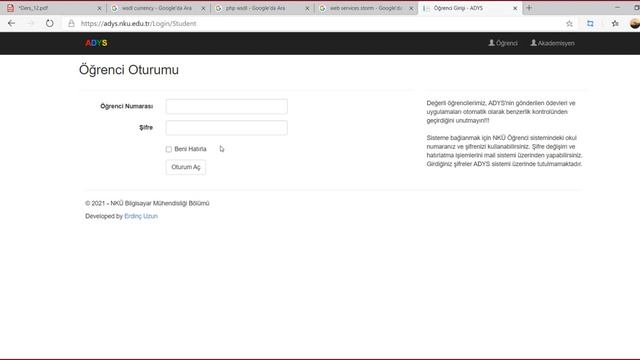The width and height of the screenshot is (640, 360).
Task: Focus the Öğrenci Numarası input field
Action: click(227, 106)
